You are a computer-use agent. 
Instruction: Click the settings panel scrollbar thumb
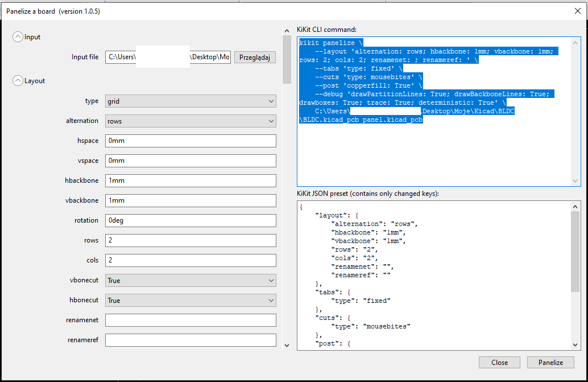[x=287, y=59]
